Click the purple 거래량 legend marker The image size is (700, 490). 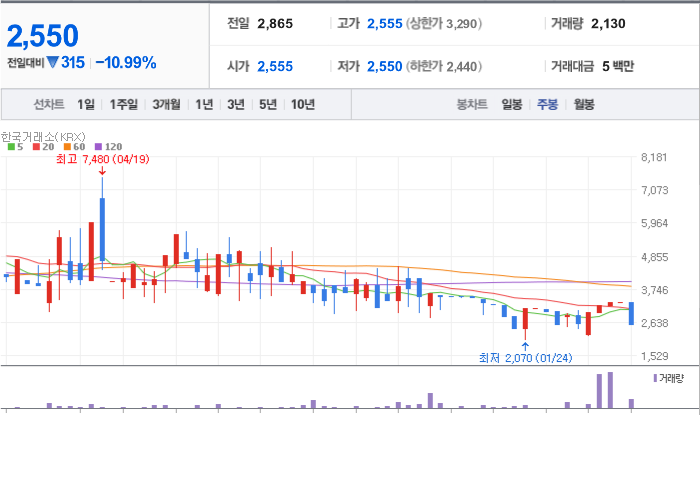(x=655, y=378)
